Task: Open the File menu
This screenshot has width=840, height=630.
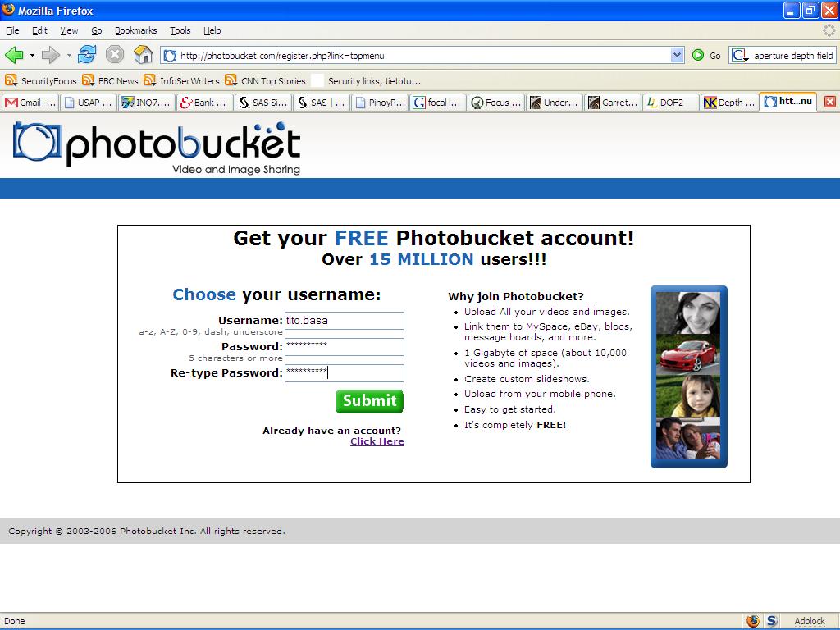Action: 12,30
